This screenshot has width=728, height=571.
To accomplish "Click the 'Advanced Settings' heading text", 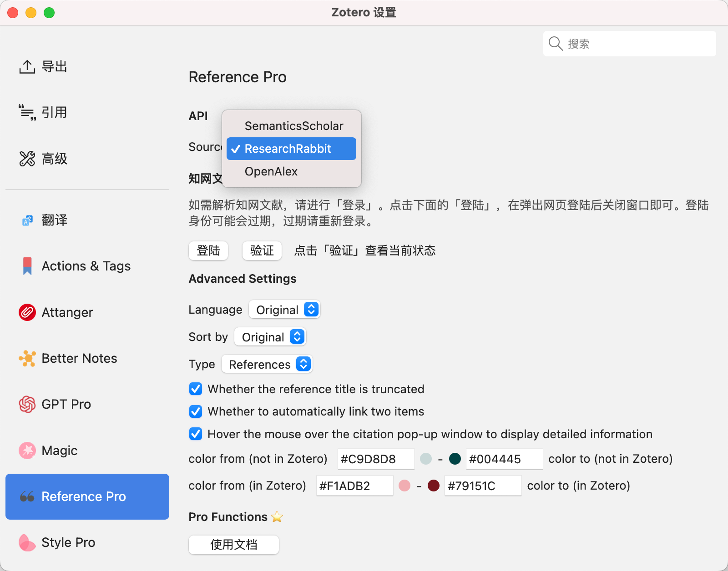I will coord(243,279).
